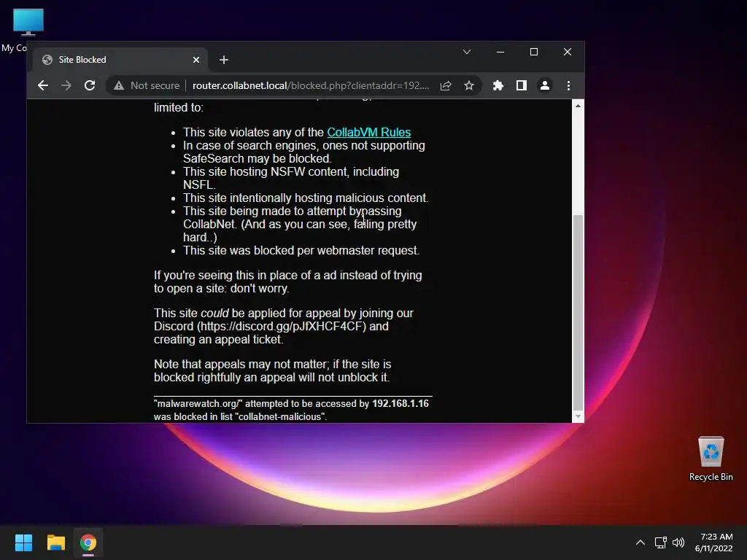Go back to the previous page
Image resolution: width=747 pixels, height=560 pixels.
(x=43, y=85)
